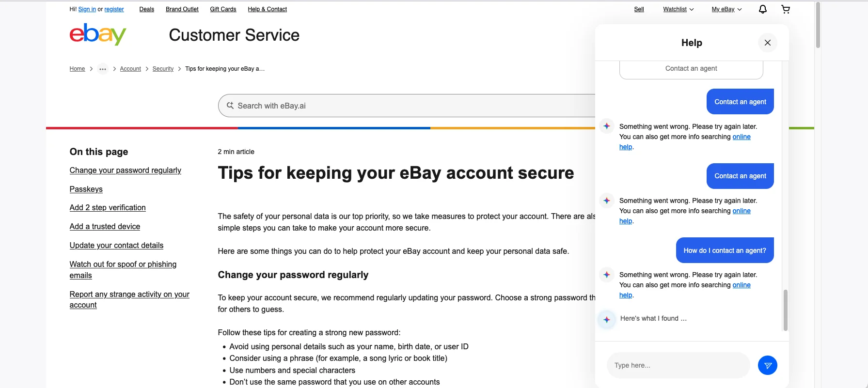Click the sparkle icon beside 'Here's what I found'
868x388 pixels.
click(607, 319)
